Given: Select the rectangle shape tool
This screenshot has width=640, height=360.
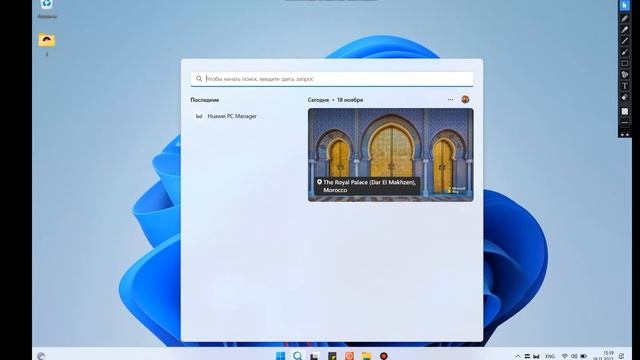Looking at the screenshot, I should point(624,63).
